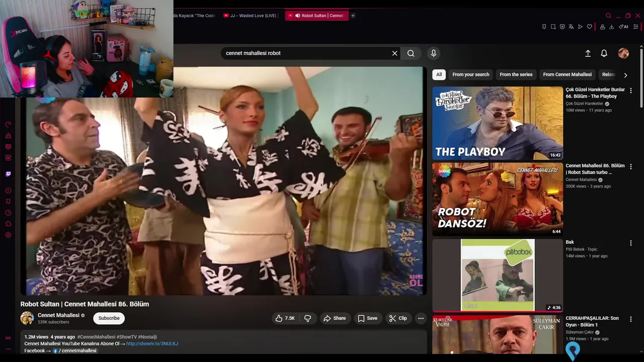This screenshot has width=644, height=362.
Task: Open Pinboards pin icon in the sidebar
Action: point(8,202)
